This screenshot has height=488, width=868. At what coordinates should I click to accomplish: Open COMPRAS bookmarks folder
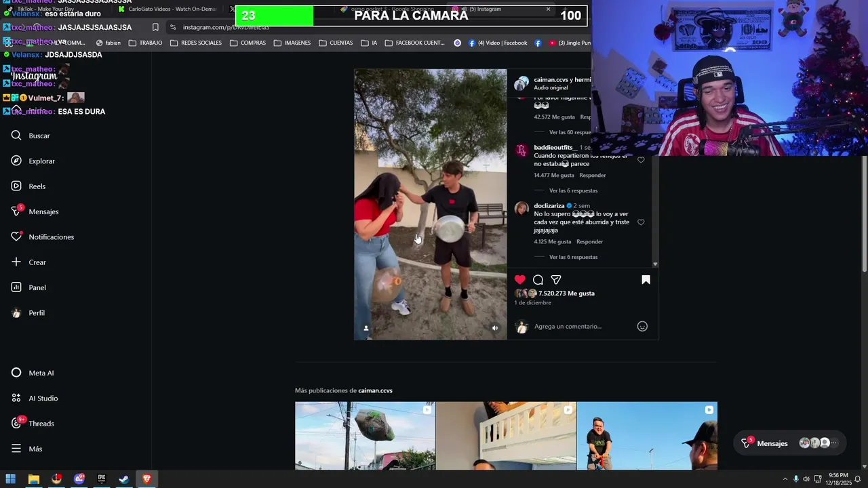pos(248,43)
